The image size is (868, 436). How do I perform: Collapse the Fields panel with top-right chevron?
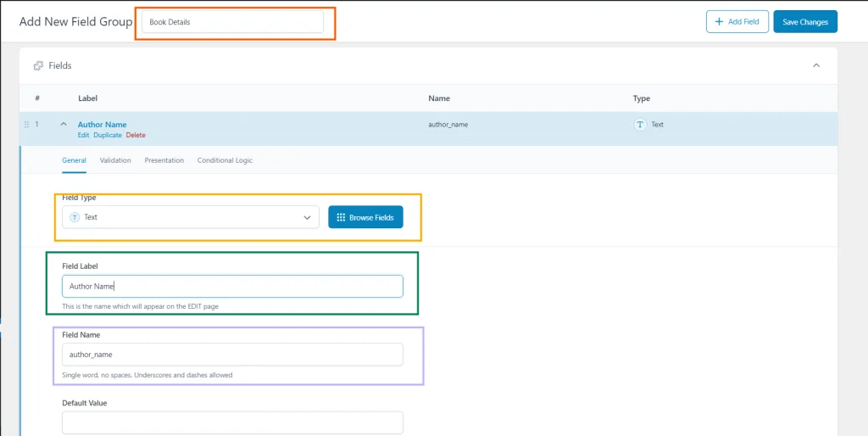click(x=816, y=65)
